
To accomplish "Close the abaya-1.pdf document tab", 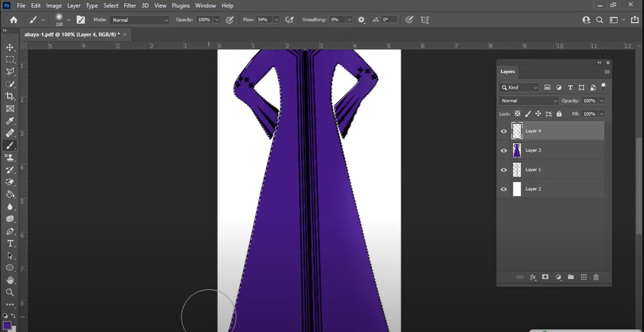I will pyautogui.click(x=125, y=34).
